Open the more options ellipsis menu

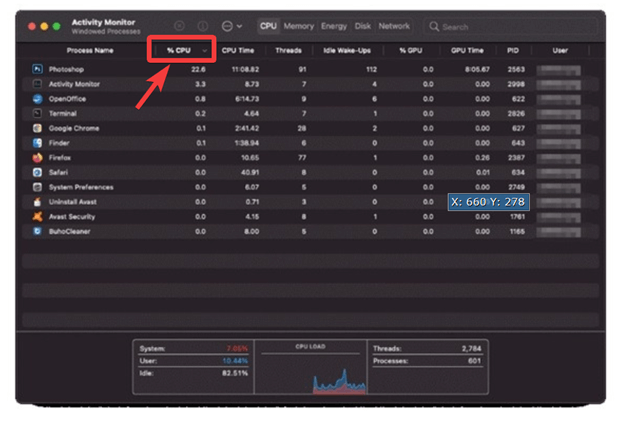pos(232,26)
